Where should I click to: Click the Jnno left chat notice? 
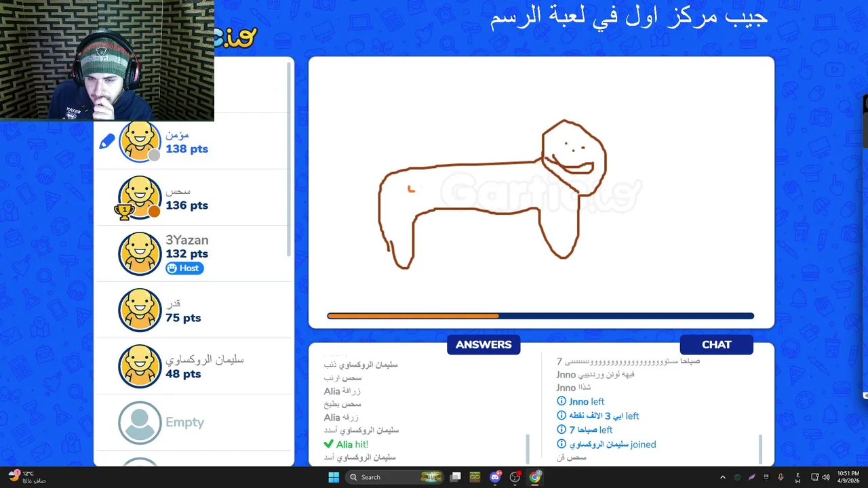pos(580,401)
